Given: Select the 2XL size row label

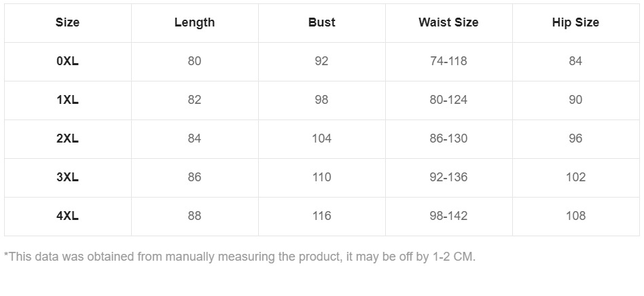Looking at the screenshot, I should (x=67, y=138).
